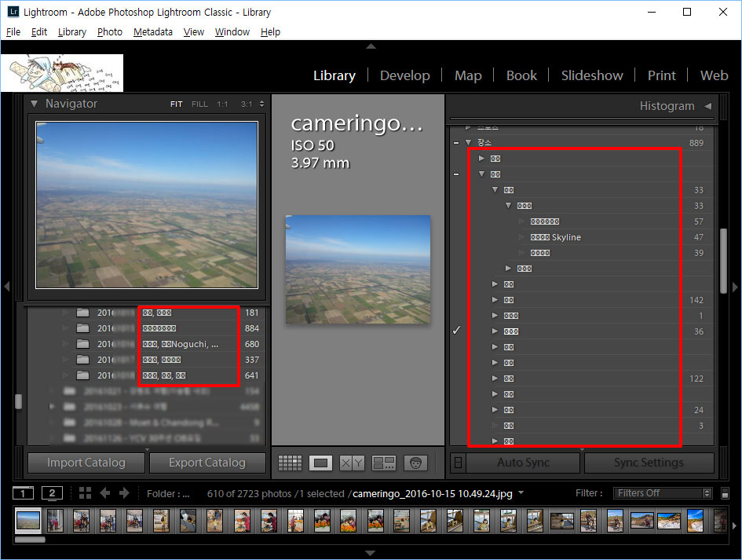This screenshot has width=742, height=560.
Task: Click the Auto Sync button
Action: [524, 463]
